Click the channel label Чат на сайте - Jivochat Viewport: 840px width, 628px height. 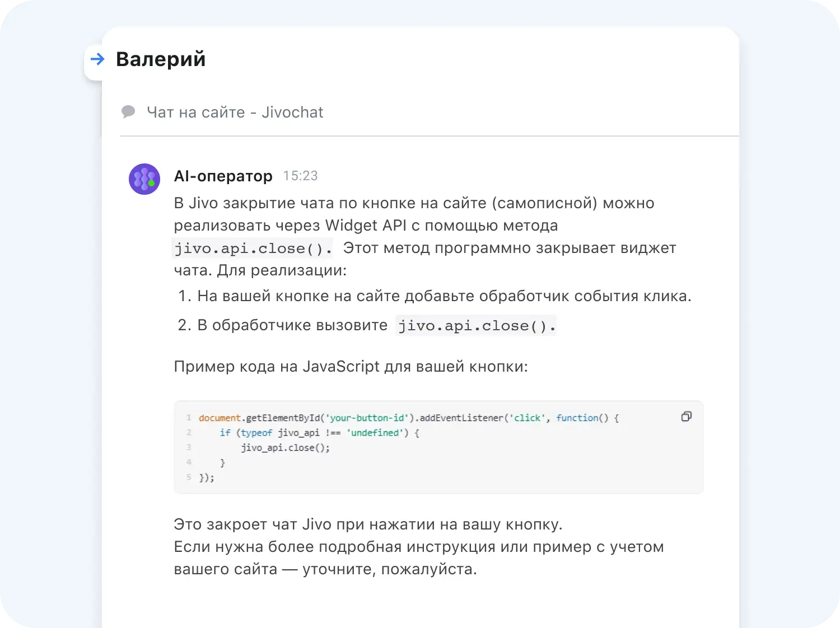[x=235, y=113]
